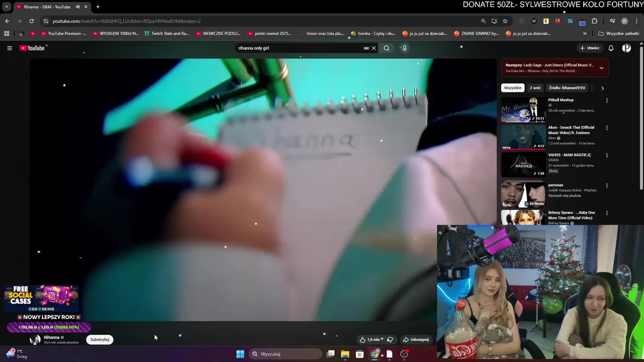Open a new browser tab
This screenshot has width=644, height=362.
point(98,7)
